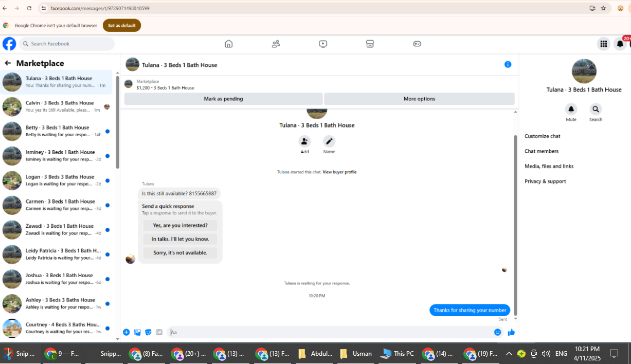
Task: Click the chat messages scrollbar
Action: click(x=515, y=225)
